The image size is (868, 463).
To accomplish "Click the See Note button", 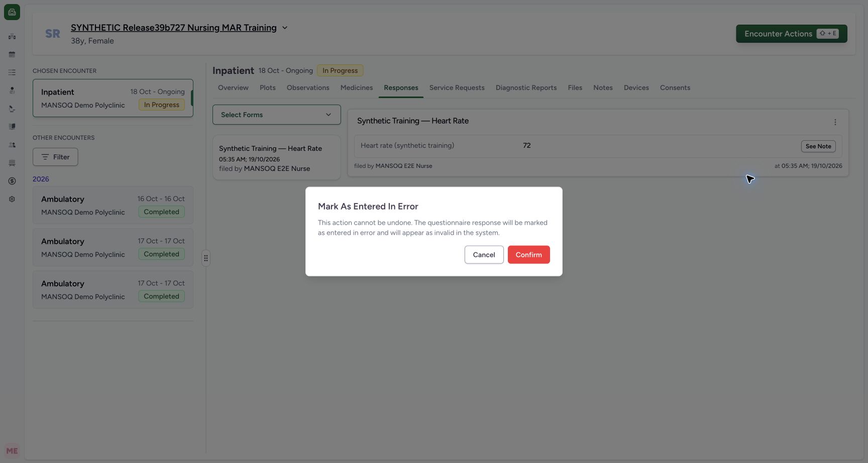I will (x=818, y=146).
